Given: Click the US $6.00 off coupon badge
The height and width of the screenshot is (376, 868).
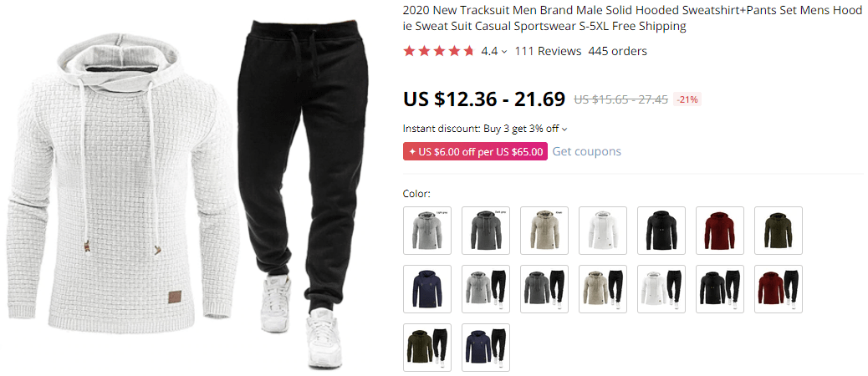Looking at the screenshot, I should pos(476,151).
